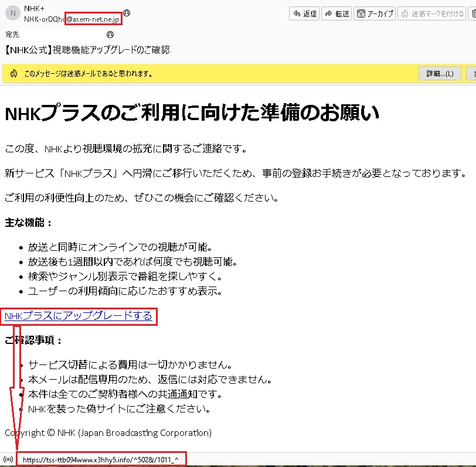The height and width of the screenshot is (467, 476).
Task: Click sender name NHK+
Action: pos(34,9)
